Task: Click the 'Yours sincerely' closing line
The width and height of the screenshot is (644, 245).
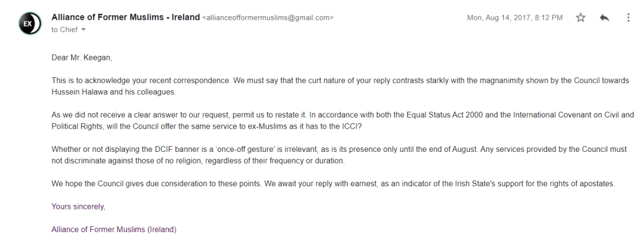Action: click(78, 207)
